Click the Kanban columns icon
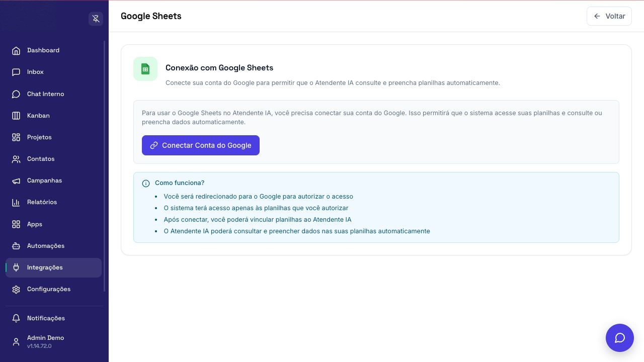Viewport: 644px width, 362px height. (x=16, y=116)
